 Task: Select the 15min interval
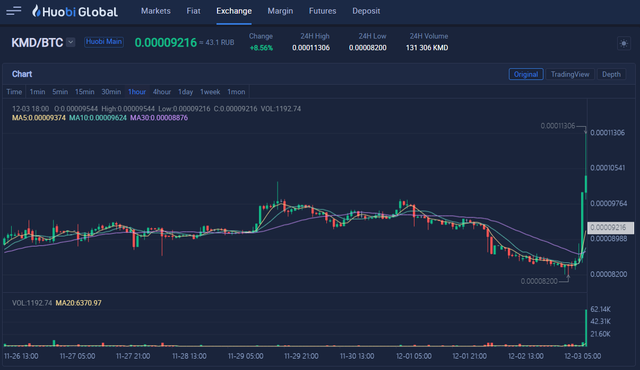(84, 92)
